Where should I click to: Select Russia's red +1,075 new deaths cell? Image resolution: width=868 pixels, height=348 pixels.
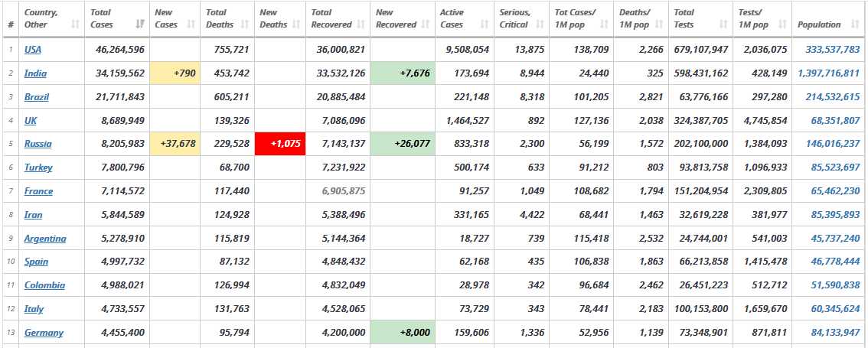(x=280, y=144)
